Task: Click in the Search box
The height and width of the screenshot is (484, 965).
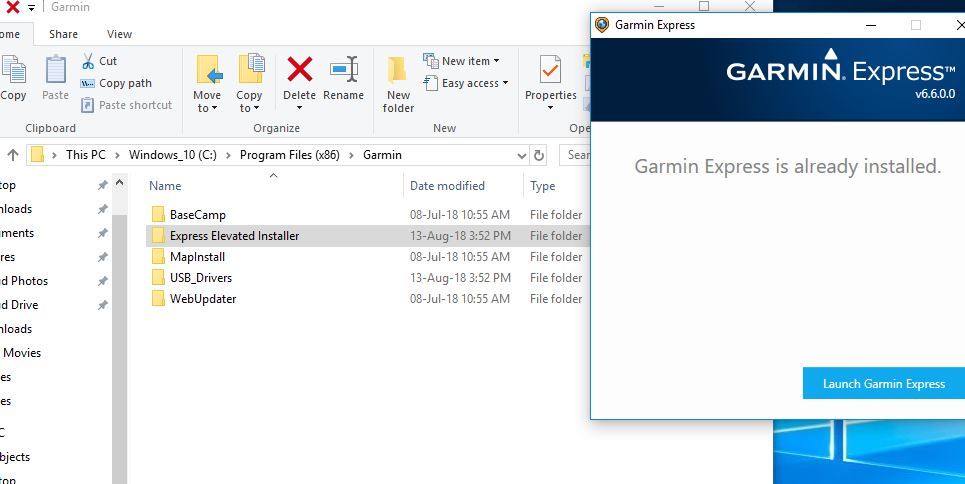Action: (575, 155)
